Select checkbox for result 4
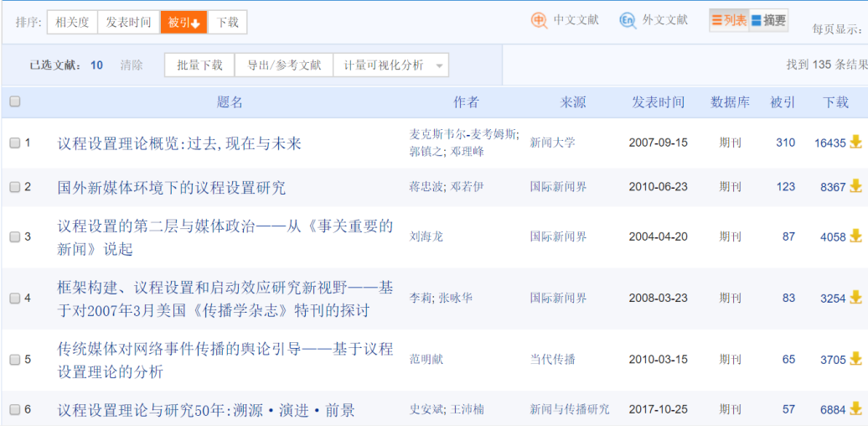868x426 pixels. 14,298
